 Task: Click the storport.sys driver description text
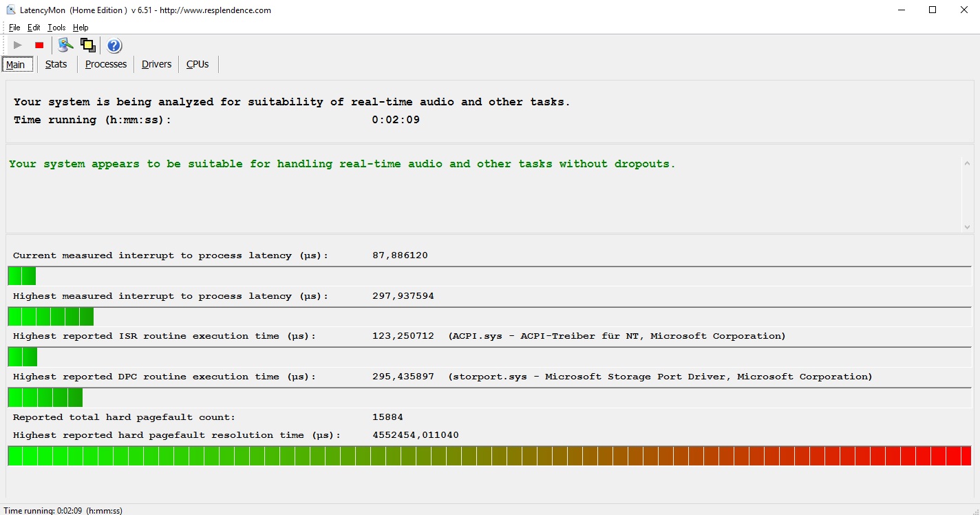660,377
